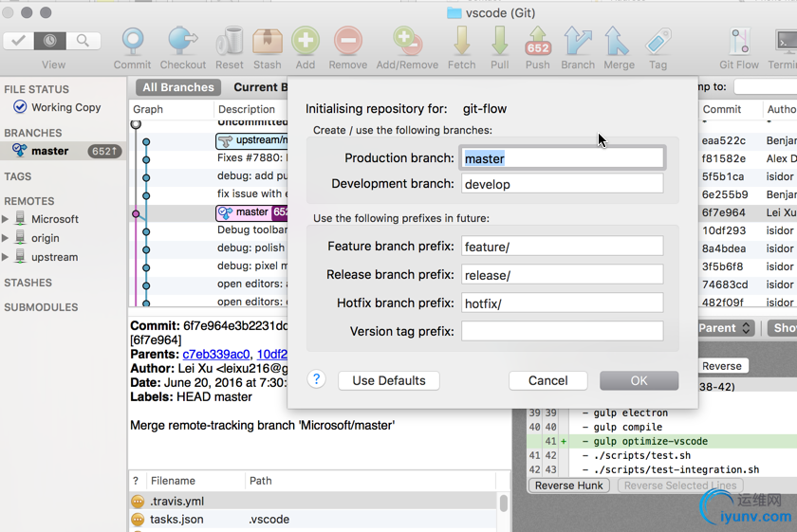Select the All Branches filter tab
The image size is (797, 532).
tap(178, 87)
